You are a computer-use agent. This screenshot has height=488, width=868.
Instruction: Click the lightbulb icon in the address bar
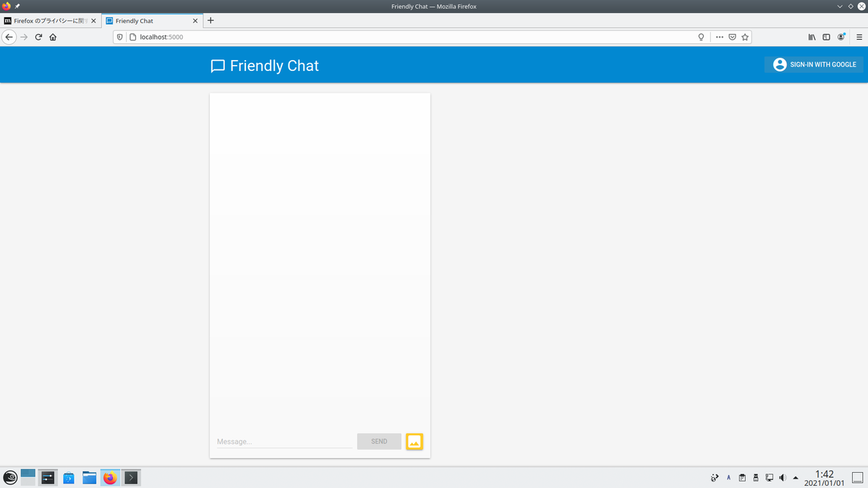pos(700,37)
